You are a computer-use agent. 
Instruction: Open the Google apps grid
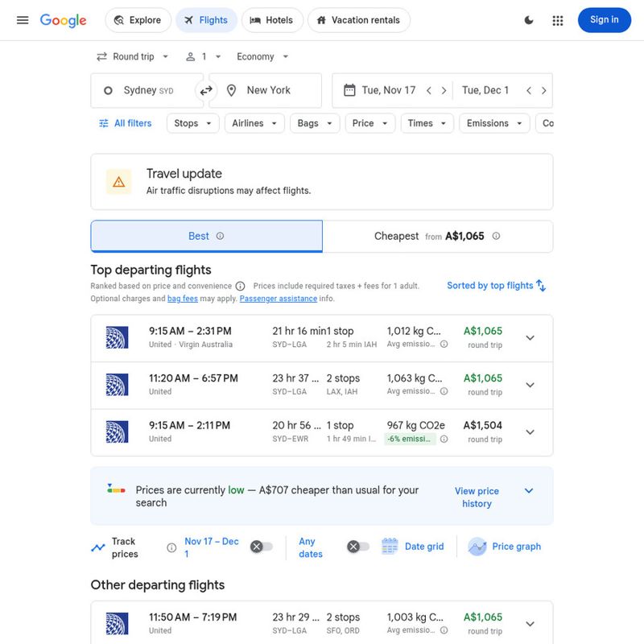click(557, 20)
